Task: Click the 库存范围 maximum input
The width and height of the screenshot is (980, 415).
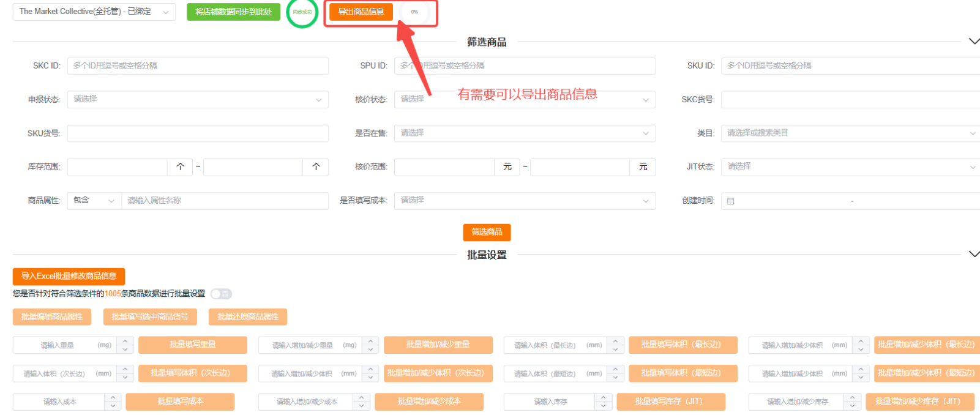Action: pos(253,167)
